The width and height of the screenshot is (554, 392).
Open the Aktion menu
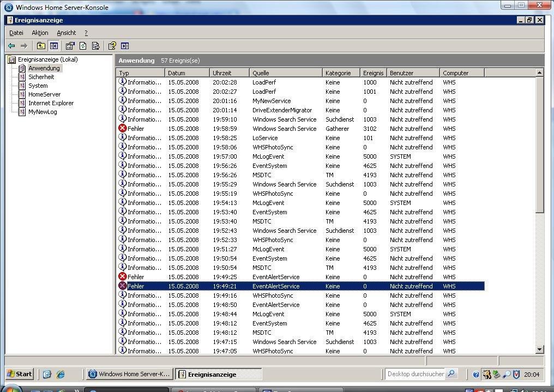coord(40,33)
